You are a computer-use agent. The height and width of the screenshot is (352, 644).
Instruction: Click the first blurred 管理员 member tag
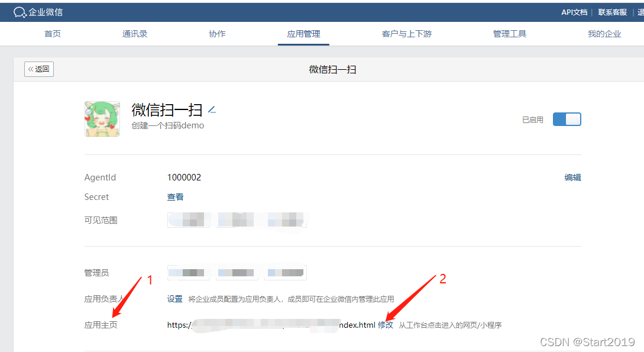tap(188, 272)
